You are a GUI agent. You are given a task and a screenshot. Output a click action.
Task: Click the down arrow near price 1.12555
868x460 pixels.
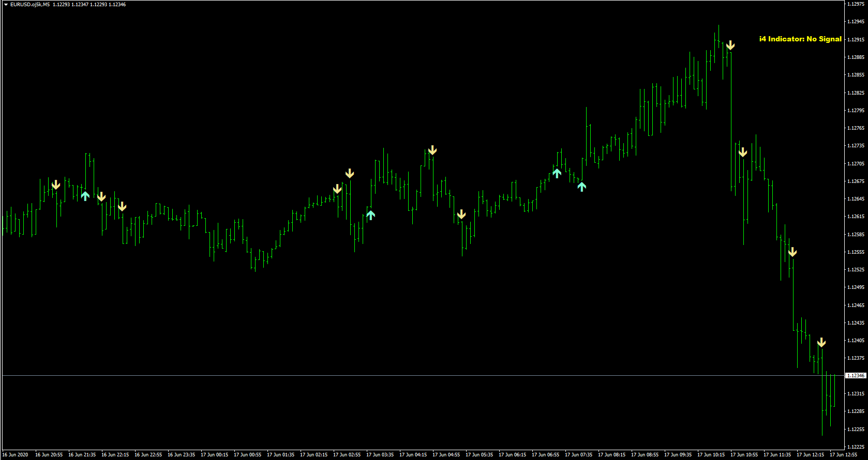(792, 252)
